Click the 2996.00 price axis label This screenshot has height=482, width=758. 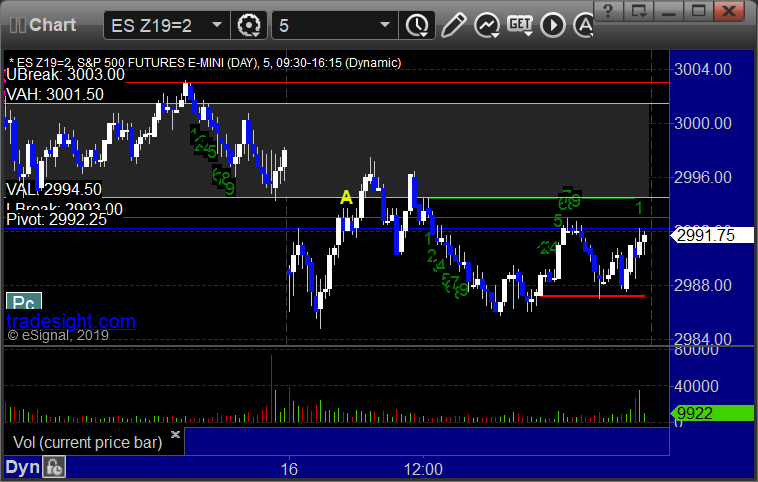click(703, 177)
